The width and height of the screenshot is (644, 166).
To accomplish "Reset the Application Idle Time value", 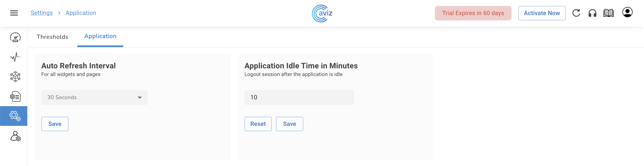I will point(258,124).
